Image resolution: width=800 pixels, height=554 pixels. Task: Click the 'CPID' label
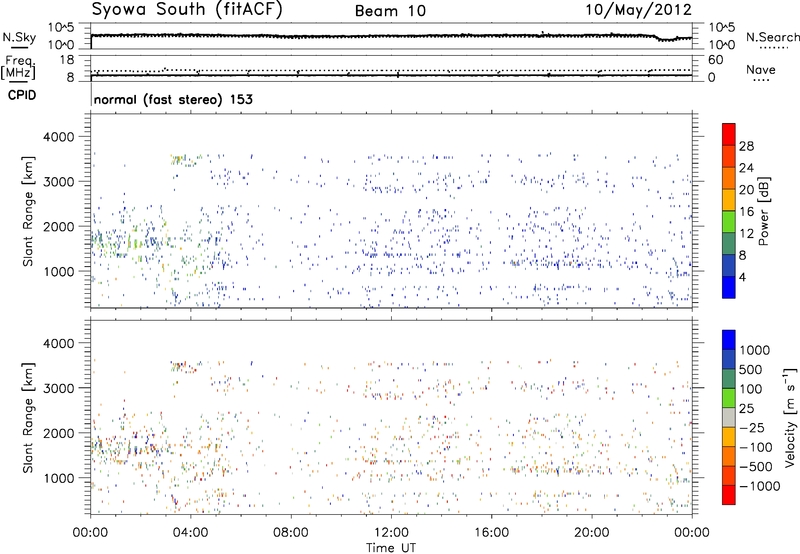22,95
